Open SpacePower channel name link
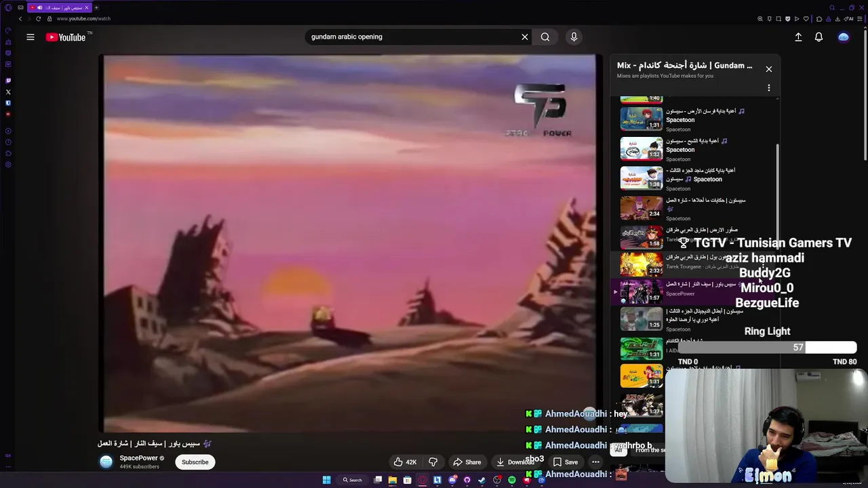 click(x=138, y=458)
